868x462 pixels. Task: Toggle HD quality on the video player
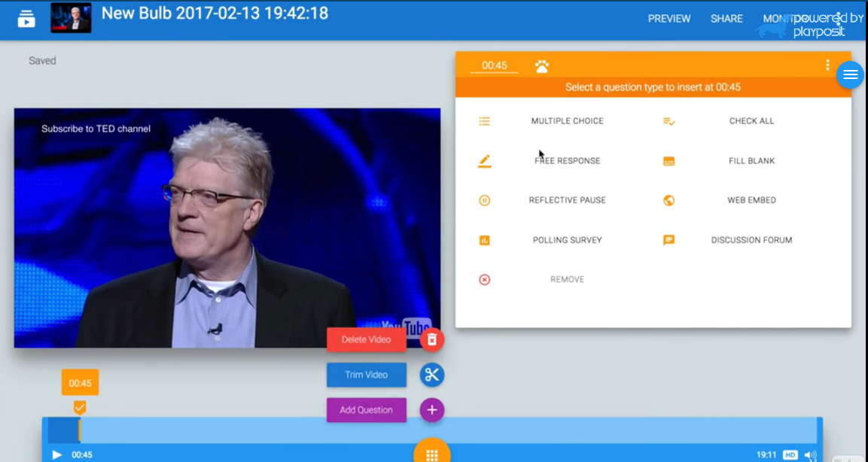(790, 454)
